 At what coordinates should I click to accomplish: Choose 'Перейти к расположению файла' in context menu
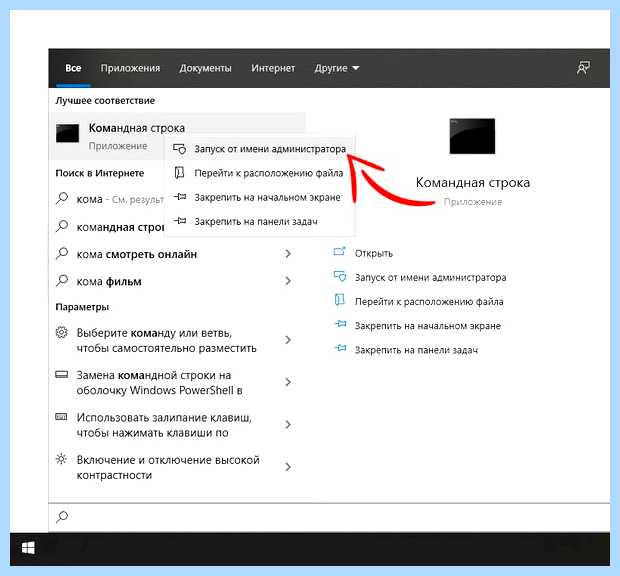pyautogui.click(x=260, y=173)
